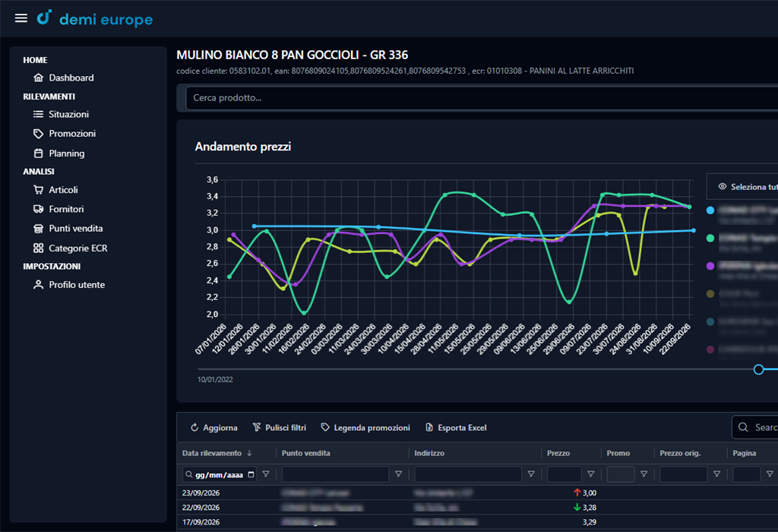The image size is (778, 532).
Task: Enable the dimmed teal legend series
Action: coord(710,321)
